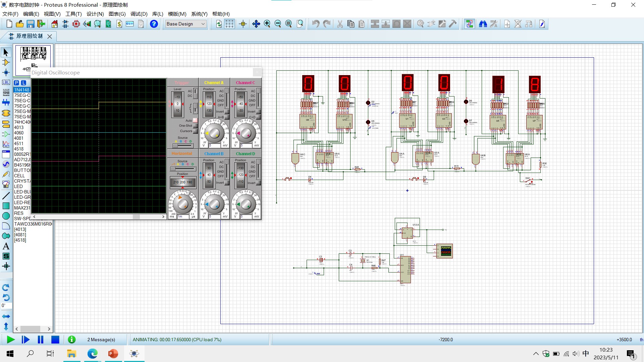Select the arrow Selection mode tool
This screenshot has width=644, height=362.
6,52
